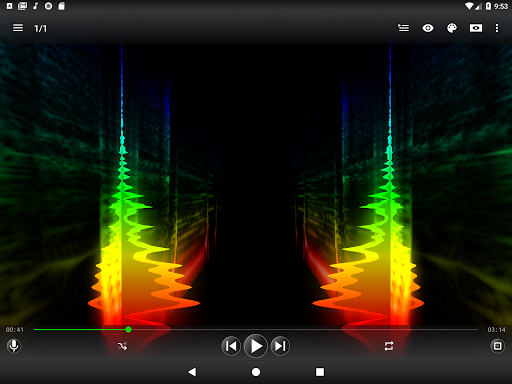Viewport: 512px width, 384px height.
Task: Skip to next track
Action: pos(280,346)
